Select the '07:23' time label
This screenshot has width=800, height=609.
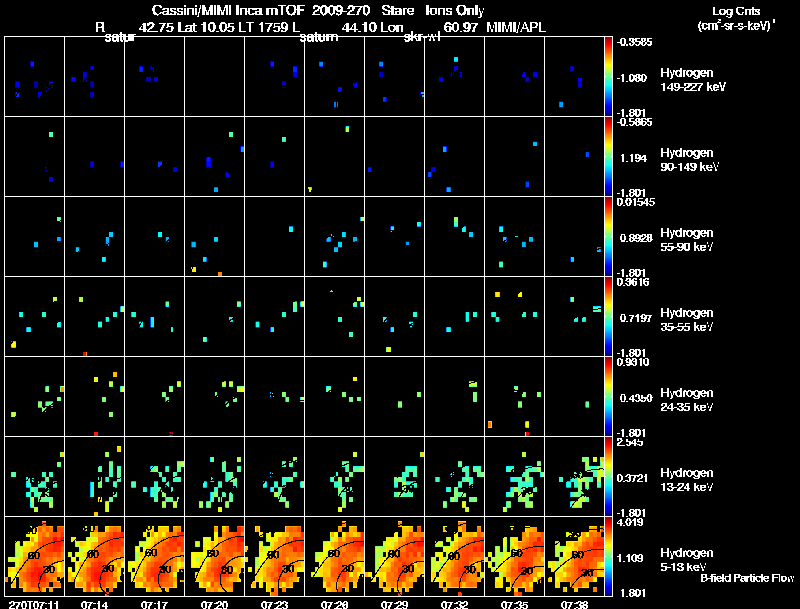274,605
